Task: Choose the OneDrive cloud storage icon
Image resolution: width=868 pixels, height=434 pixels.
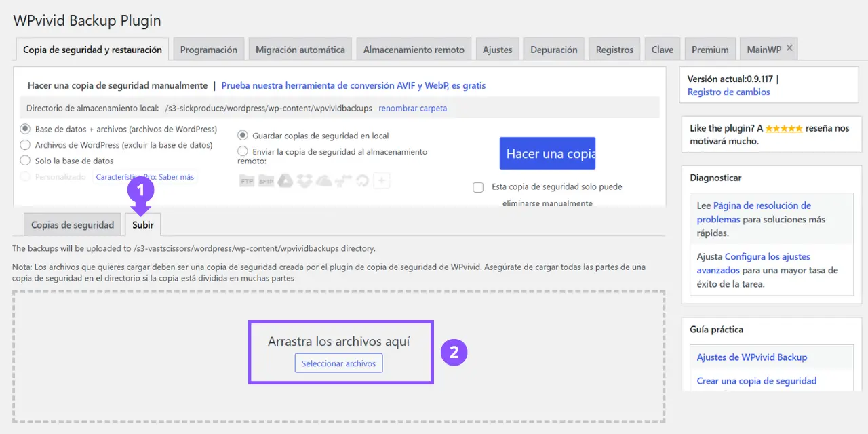Action: click(x=324, y=181)
